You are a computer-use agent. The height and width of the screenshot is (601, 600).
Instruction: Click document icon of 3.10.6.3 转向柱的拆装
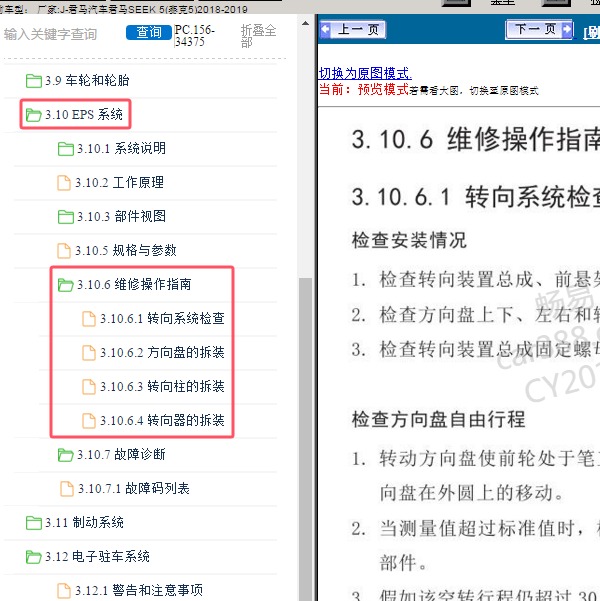89,387
